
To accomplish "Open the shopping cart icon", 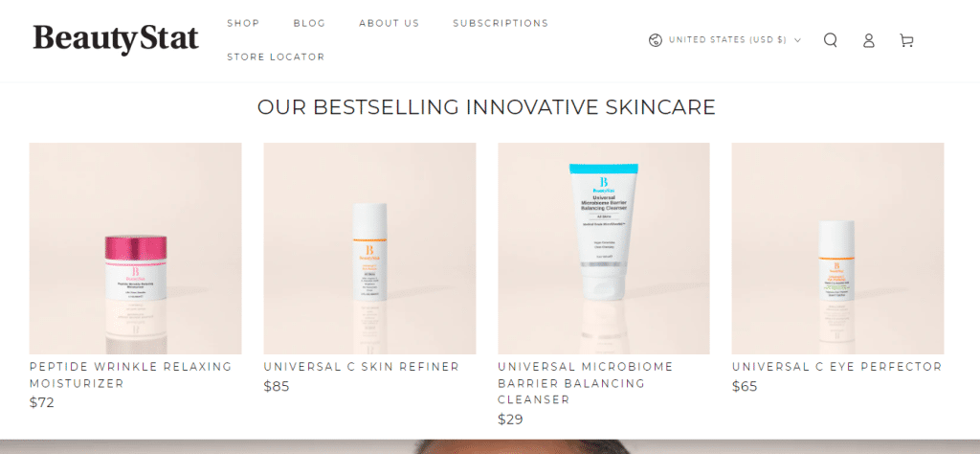I will pos(906,40).
